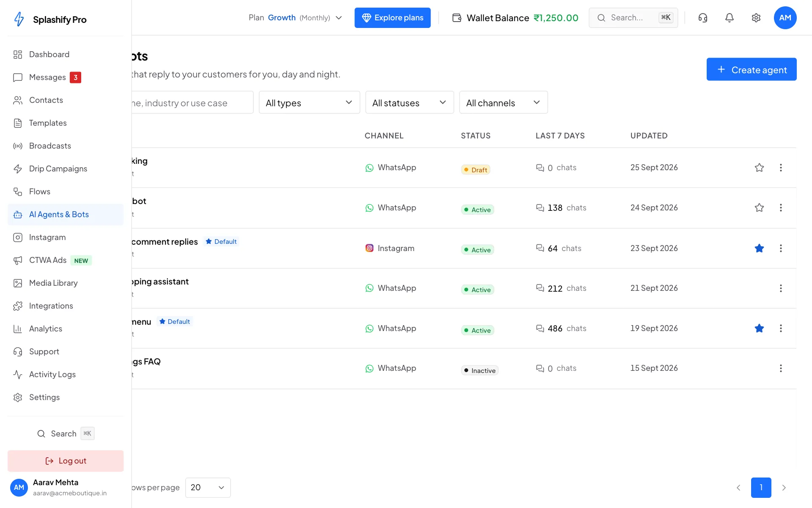Go to next page arrow
The width and height of the screenshot is (812, 508).
[x=784, y=488]
